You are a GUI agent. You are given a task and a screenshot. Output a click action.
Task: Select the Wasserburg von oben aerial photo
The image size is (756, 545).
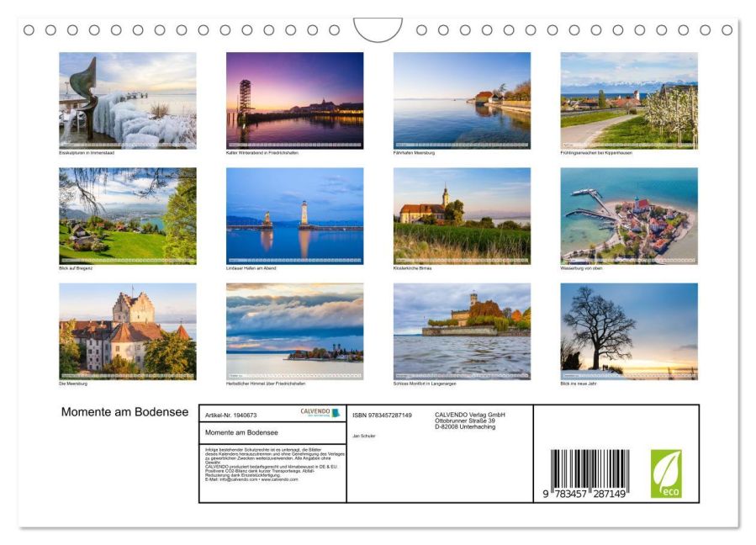tap(629, 215)
